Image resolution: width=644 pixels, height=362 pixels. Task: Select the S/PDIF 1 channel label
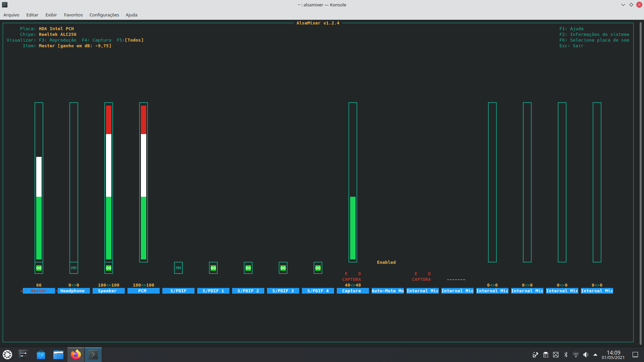213,291
